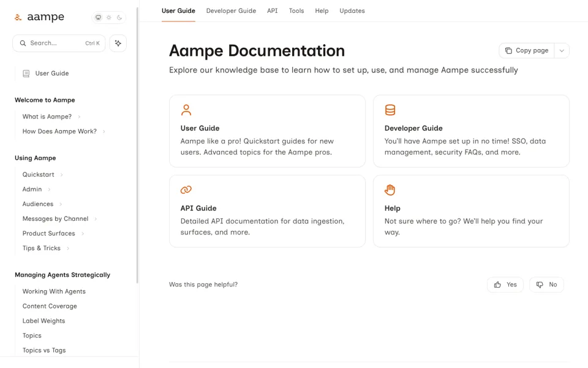Click the Ctrl K shortcut hint
Image resolution: width=588 pixels, height=368 pixels.
[x=92, y=43]
